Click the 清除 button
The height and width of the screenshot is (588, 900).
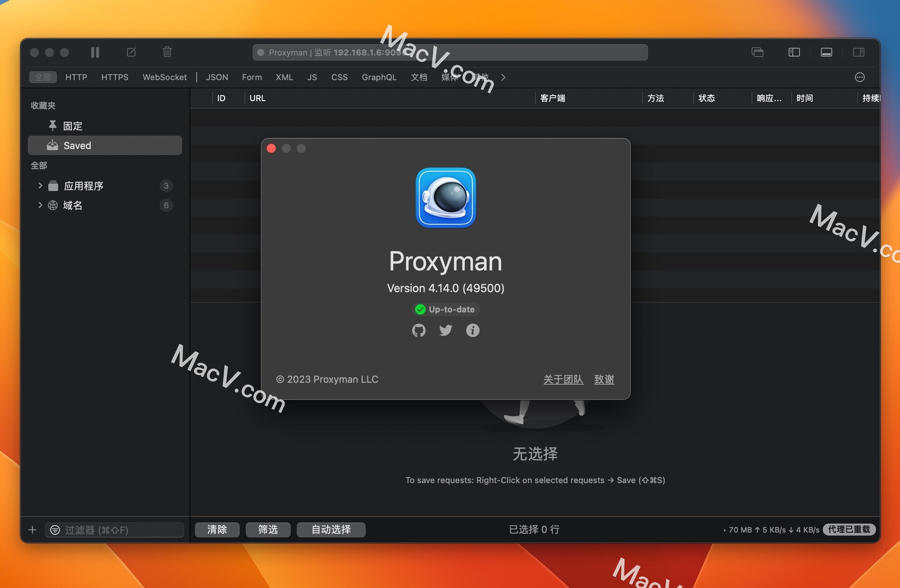[217, 530]
